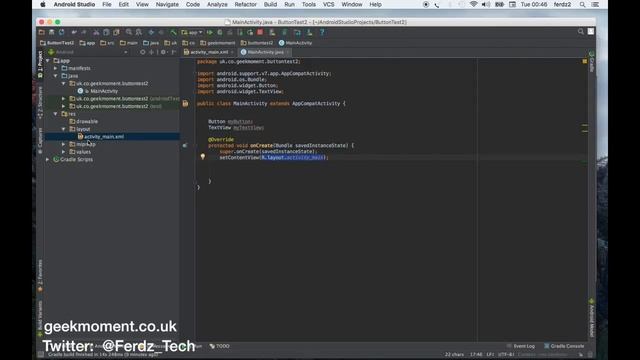Image resolution: width=640 pixels, height=360 pixels.
Task: Toggle the Favorites tool window
Action: 40,276
